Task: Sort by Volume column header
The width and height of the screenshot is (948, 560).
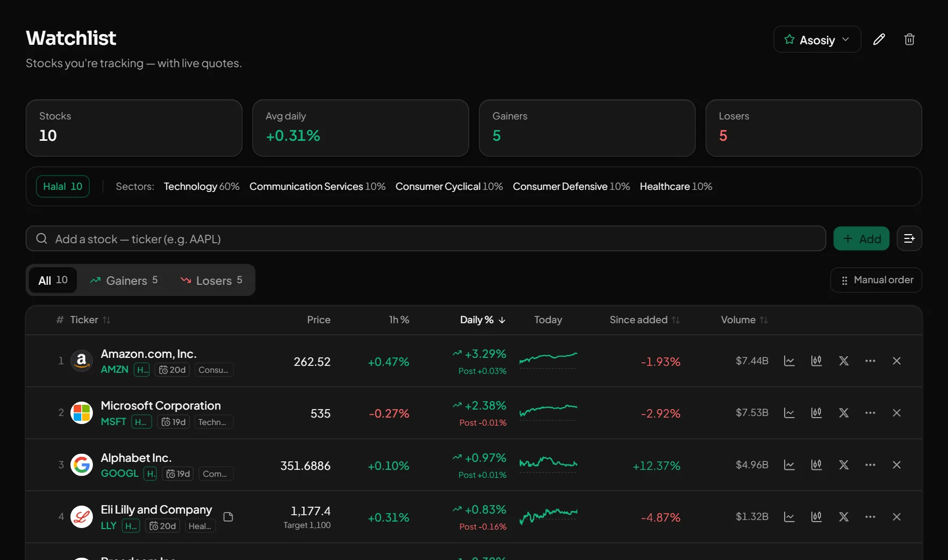Action: pyautogui.click(x=744, y=320)
